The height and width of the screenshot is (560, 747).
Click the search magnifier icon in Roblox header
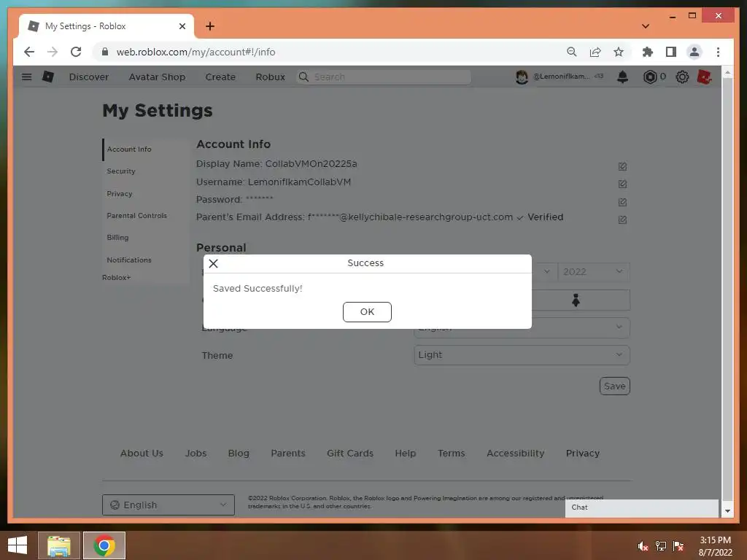pyautogui.click(x=303, y=77)
